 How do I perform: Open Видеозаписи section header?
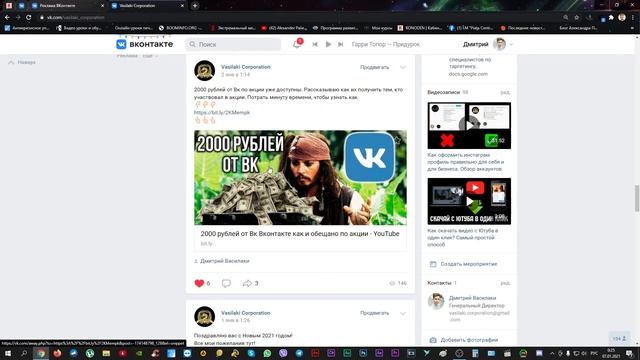(444, 93)
